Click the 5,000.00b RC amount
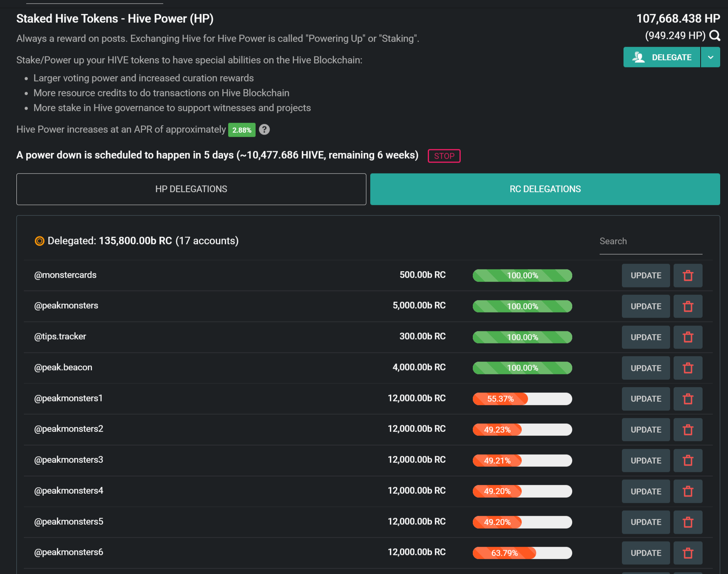Viewport: 728px width, 574px height. tap(419, 305)
